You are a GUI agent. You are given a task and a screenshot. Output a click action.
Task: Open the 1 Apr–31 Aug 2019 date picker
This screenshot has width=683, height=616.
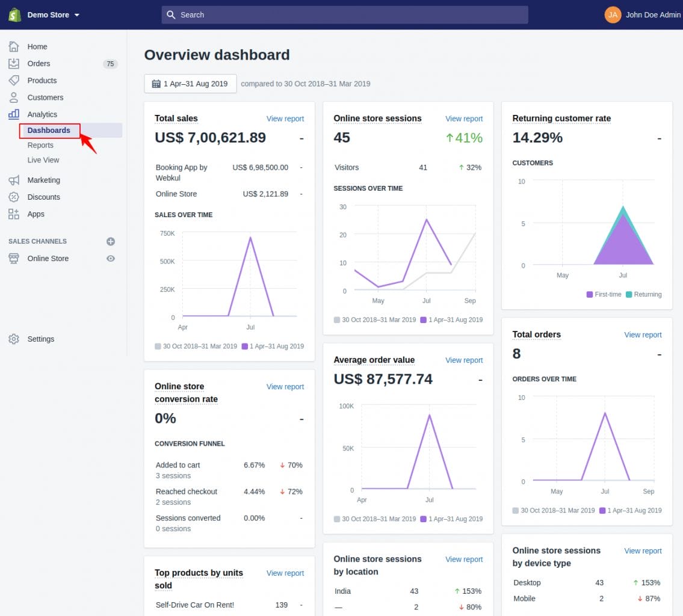(x=190, y=84)
